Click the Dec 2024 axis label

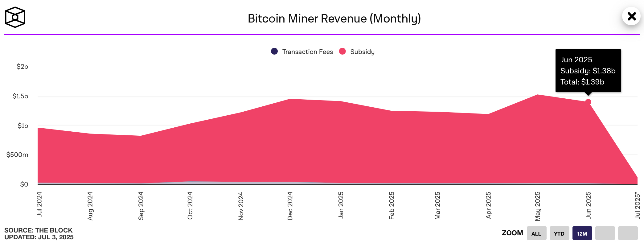click(x=290, y=206)
